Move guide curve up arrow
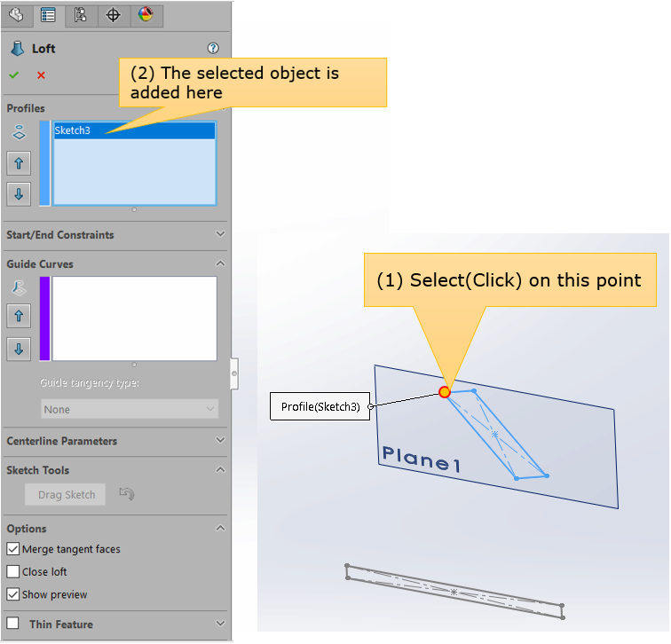The height and width of the screenshot is (644, 671). 19,316
